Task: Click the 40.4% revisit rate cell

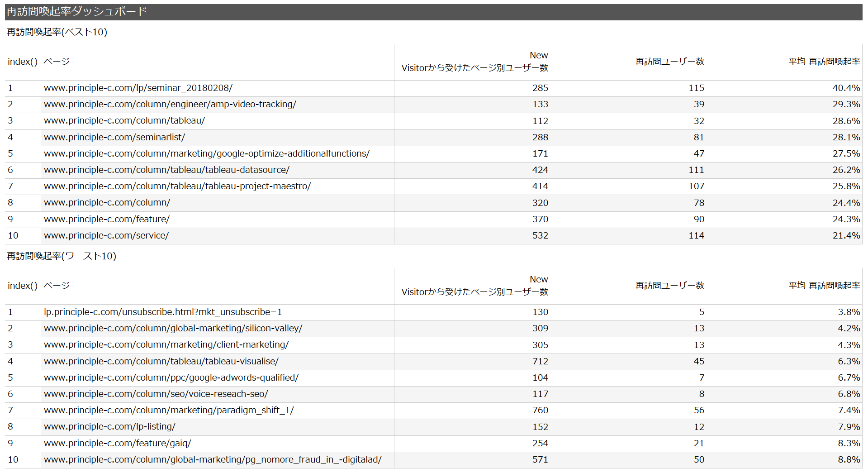Action: pyautogui.click(x=846, y=88)
